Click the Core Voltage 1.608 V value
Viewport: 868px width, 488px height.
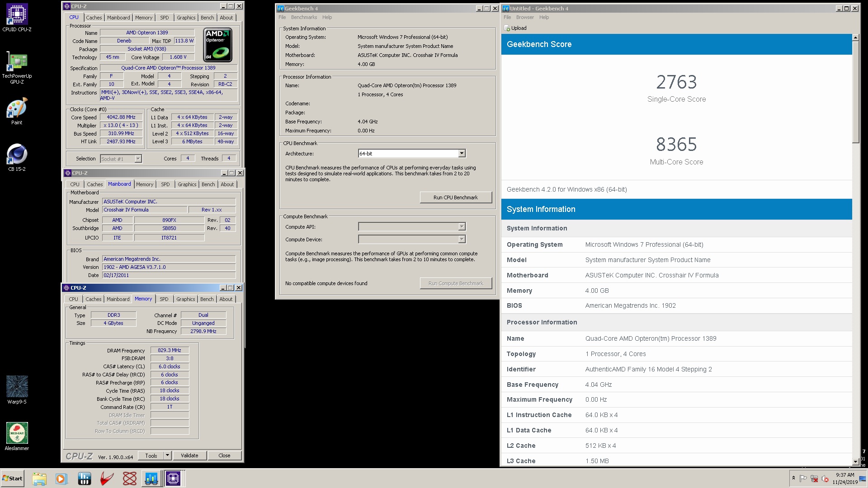pyautogui.click(x=178, y=57)
